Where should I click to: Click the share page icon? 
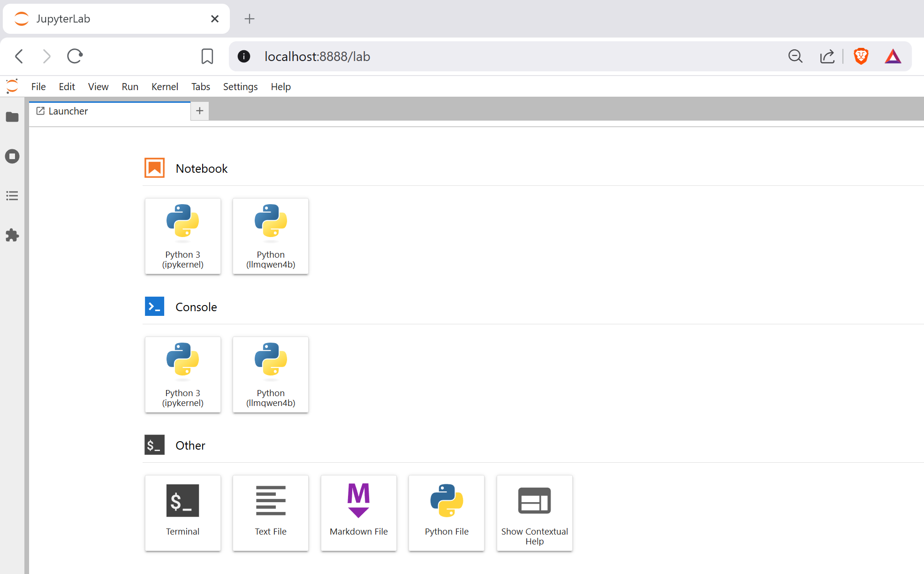click(x=827, y=56)
